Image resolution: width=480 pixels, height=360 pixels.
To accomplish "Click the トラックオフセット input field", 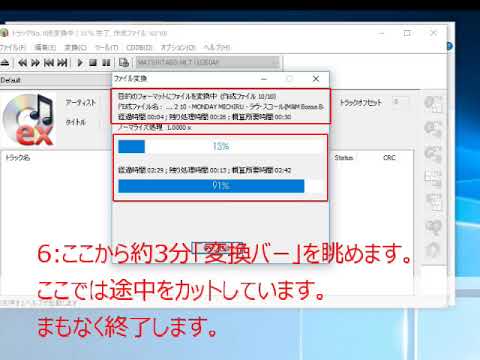I will pos(400,101).
